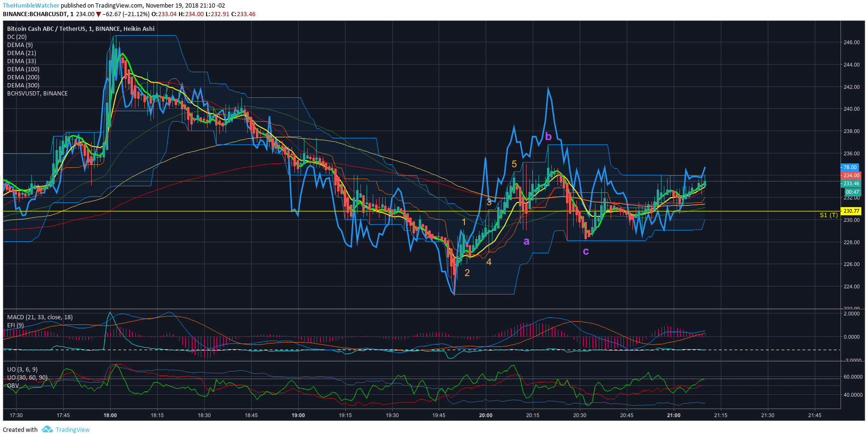The width and height of the screenshot is (868, 438).
Task: Click the close value C:233.46
Action: click(243, 14)
